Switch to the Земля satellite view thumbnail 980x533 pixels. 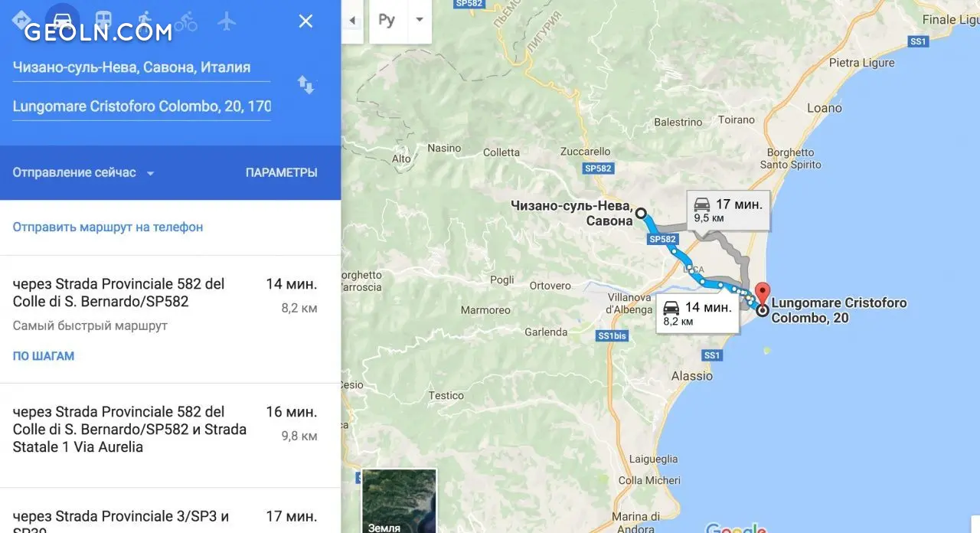coord(399,501)
